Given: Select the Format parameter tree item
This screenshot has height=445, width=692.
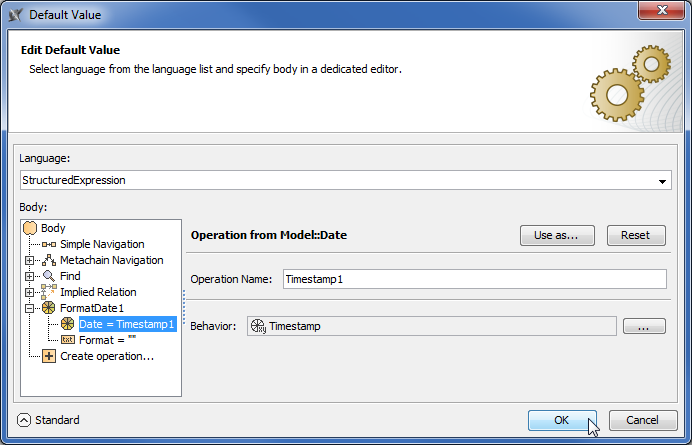Looking at the screenshot, I should coord(107,340).
